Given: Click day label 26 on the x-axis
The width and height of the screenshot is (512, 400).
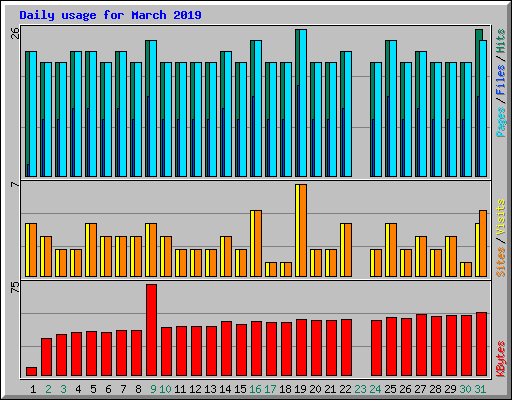Looking at the screenshot, I should coord(405,389).
